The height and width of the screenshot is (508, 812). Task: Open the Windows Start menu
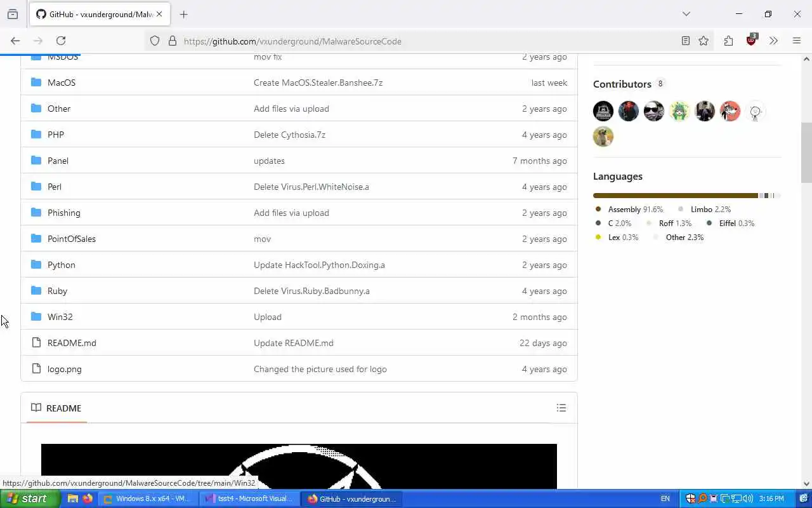[x=30, y=498]
